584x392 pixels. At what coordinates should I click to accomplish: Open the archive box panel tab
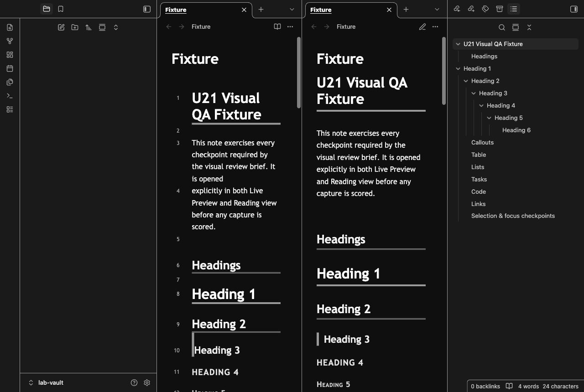tap(500, 9)
